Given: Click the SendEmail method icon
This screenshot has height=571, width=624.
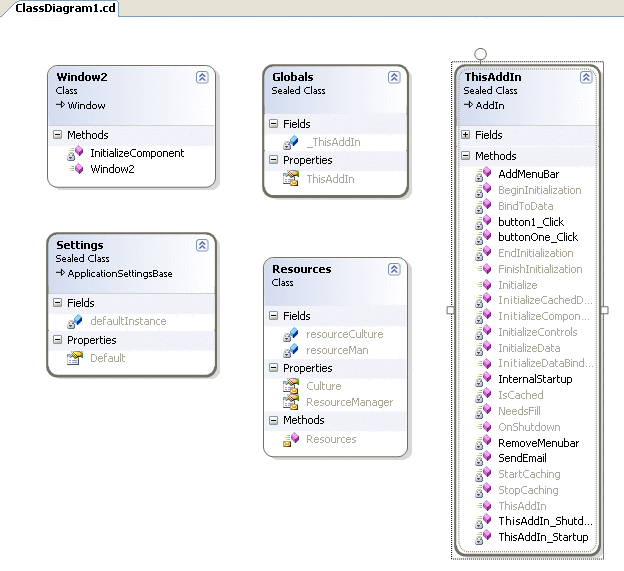Looking at the screenshot, I should coord(483,458).
